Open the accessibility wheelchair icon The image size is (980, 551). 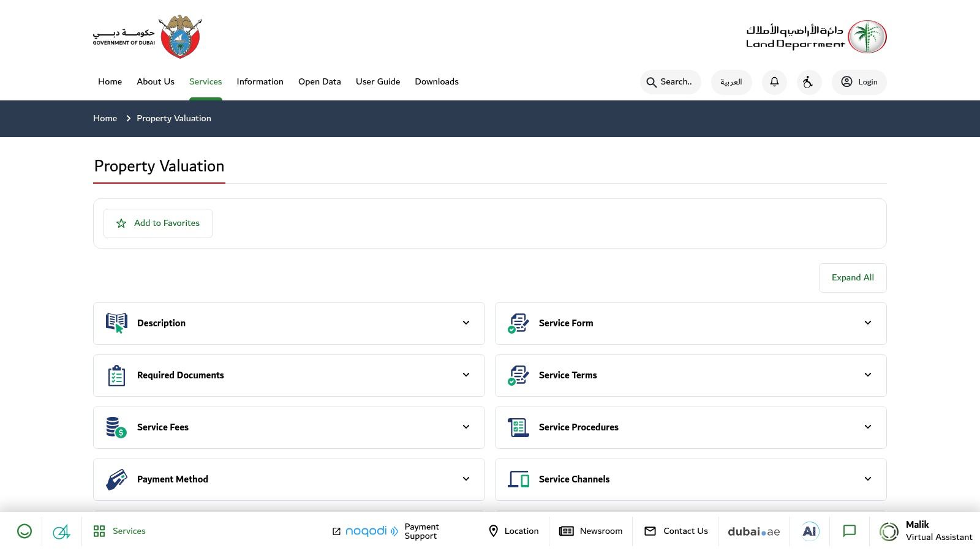point(809,82)
